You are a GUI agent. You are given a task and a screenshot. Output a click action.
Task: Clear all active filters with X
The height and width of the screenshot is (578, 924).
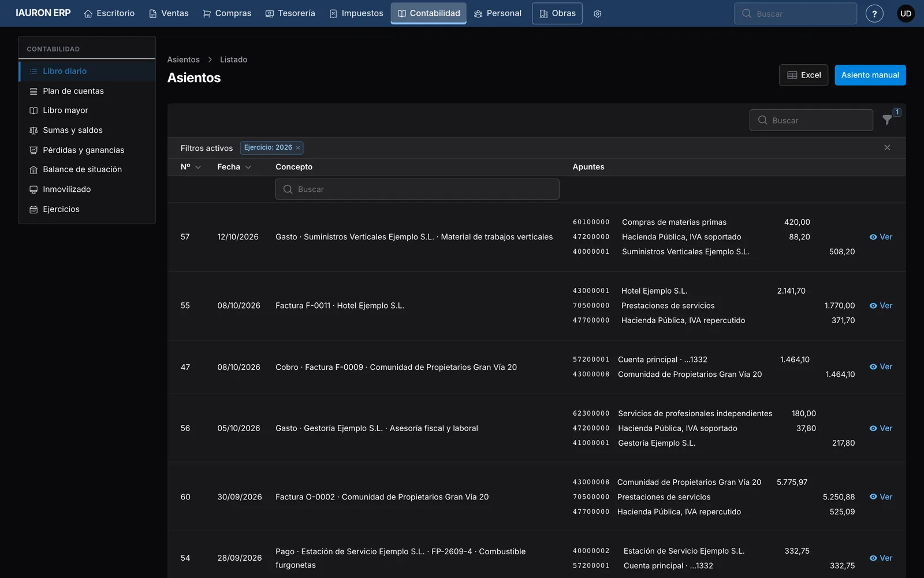(887, 148)
